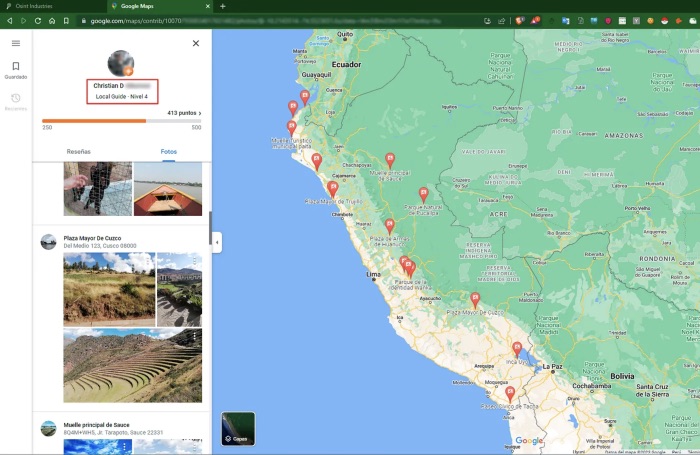Close the contributor profile panel

[x=196, y=43]
